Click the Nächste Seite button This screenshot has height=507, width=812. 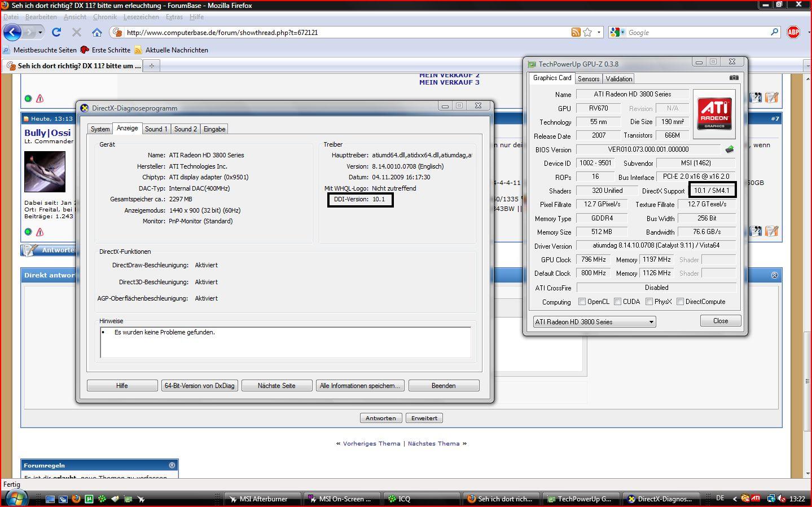point(276,386)
